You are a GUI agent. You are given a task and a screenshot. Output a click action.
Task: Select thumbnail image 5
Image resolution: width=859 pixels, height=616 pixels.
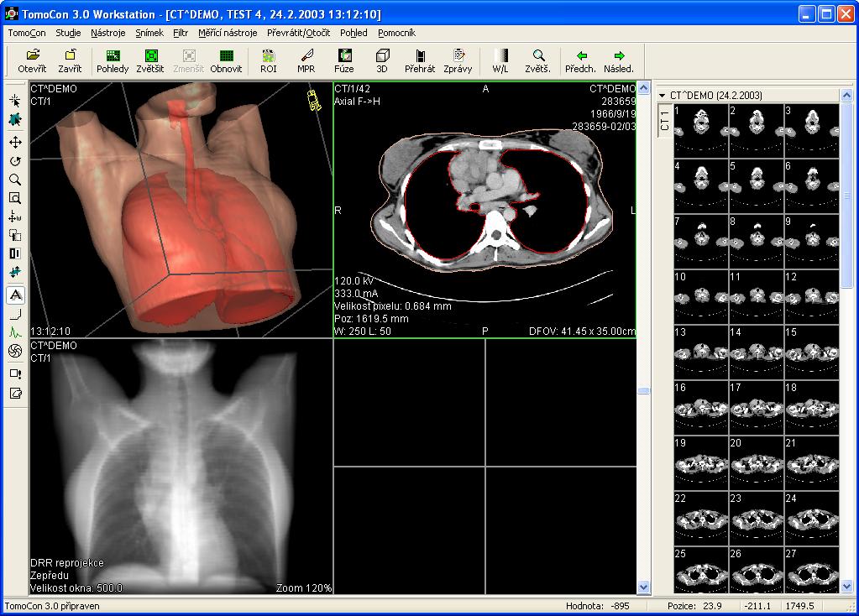(x=757, y=186)
